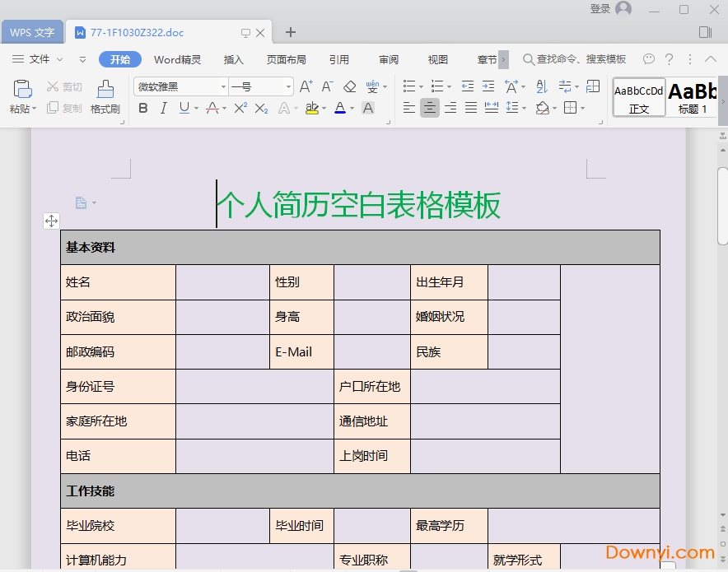Click the 查找命令、搜索模板 search box
This screenshot has height=572, width=728.
[x=575, y=59]
